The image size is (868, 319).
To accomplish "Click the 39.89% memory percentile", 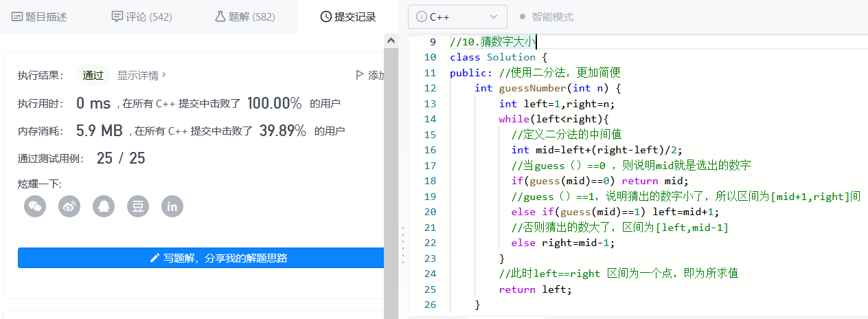I will [x=282, y=131].
